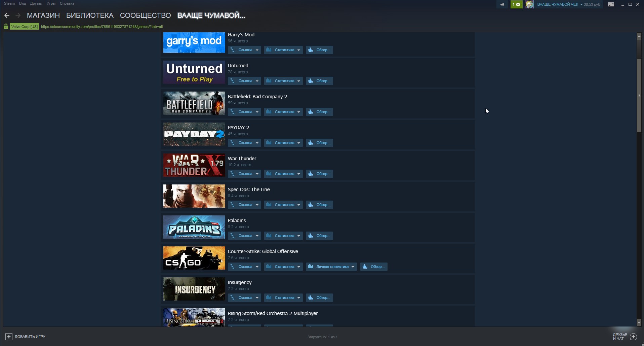Open the Steam menu

point(9,3)
